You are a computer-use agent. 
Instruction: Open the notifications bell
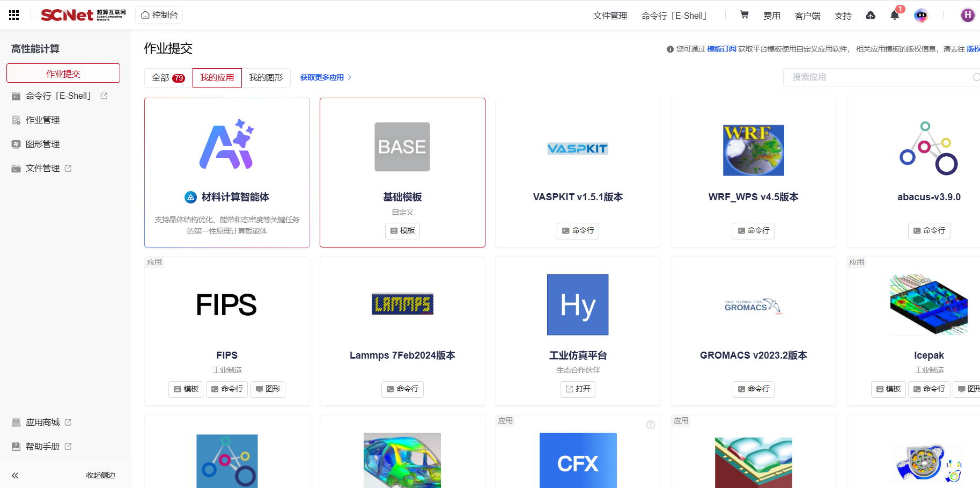point(895,16)
